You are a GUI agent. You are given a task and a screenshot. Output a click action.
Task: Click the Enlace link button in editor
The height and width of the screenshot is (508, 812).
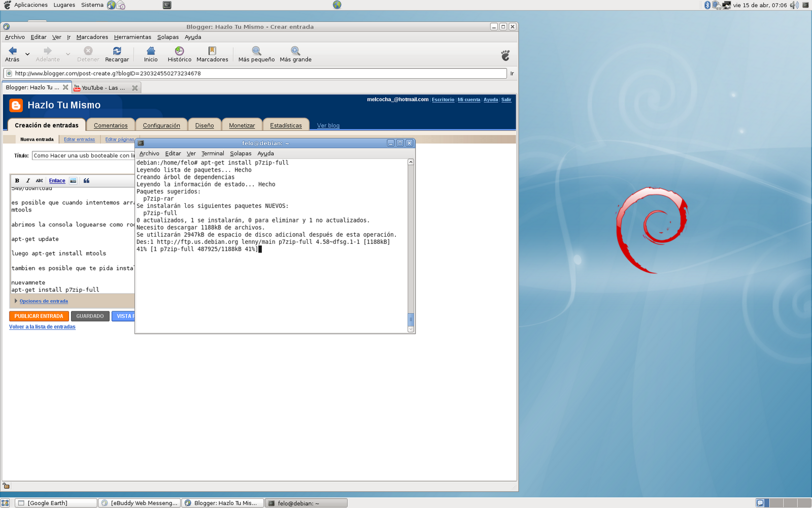57,180
